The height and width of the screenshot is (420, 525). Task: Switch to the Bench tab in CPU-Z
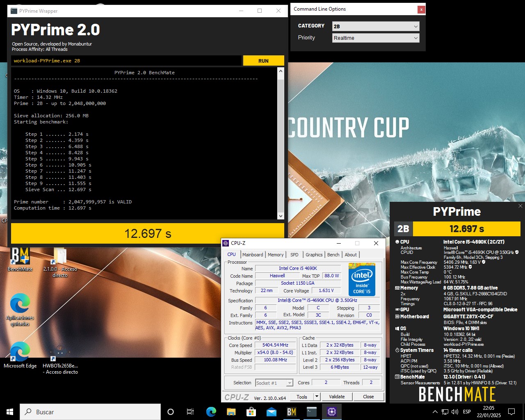(333, 255)
